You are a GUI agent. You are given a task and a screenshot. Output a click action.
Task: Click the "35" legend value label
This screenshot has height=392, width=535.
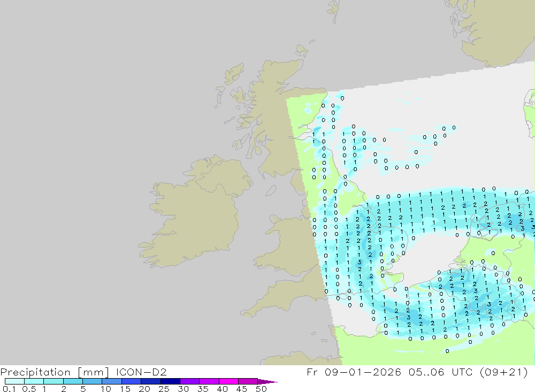tap(203, 389)
